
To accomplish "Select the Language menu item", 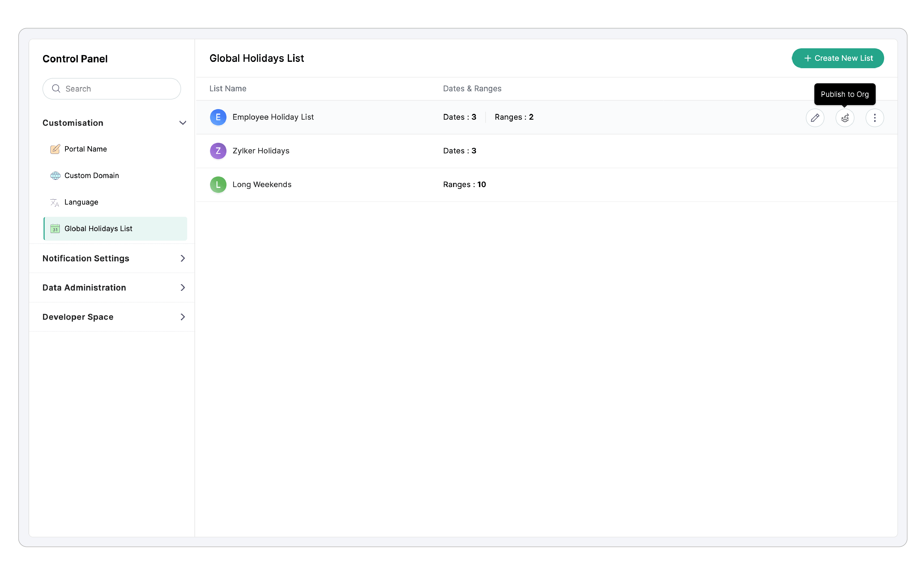I will (x=81, y=202).
